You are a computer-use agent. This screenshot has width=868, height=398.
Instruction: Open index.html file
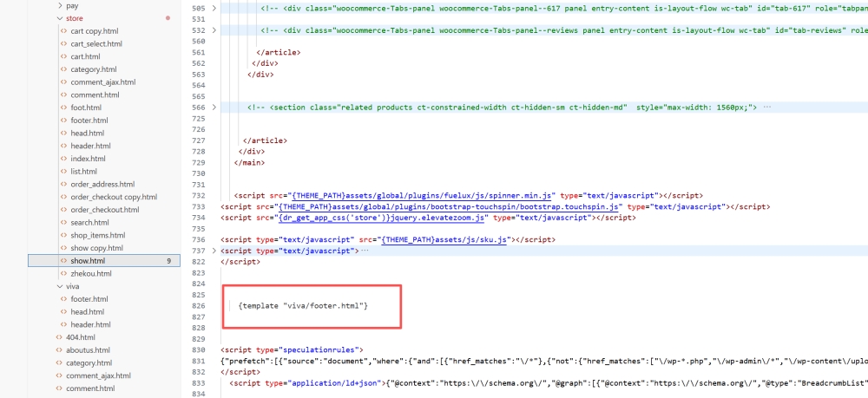click(x=88, y=159)
